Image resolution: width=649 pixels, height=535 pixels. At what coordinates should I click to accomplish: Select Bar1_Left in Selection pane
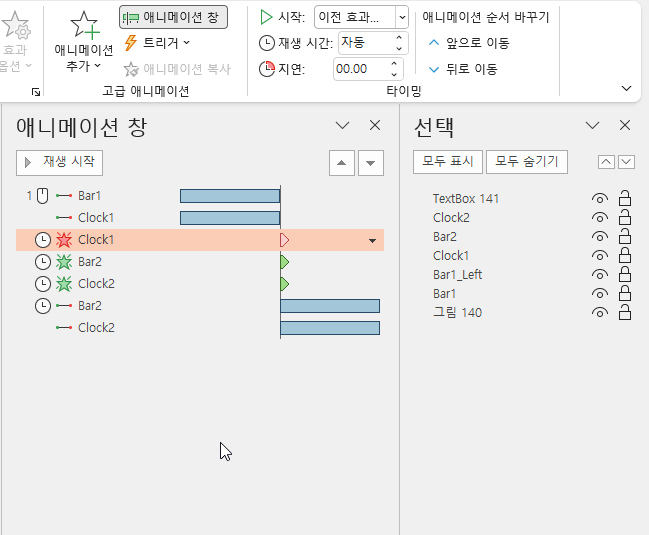pos(457,275)
